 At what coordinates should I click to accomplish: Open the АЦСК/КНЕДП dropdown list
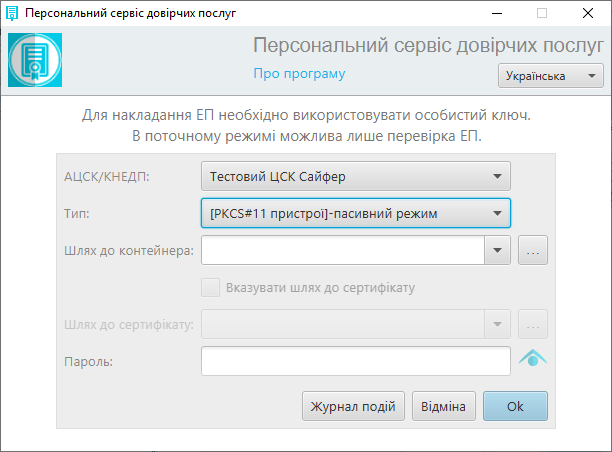click(356, 176)
